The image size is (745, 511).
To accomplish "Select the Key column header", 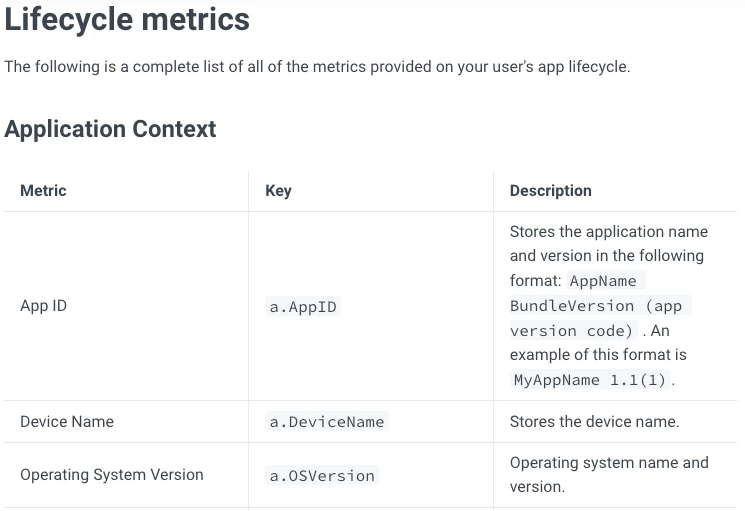I will (278, 190).
